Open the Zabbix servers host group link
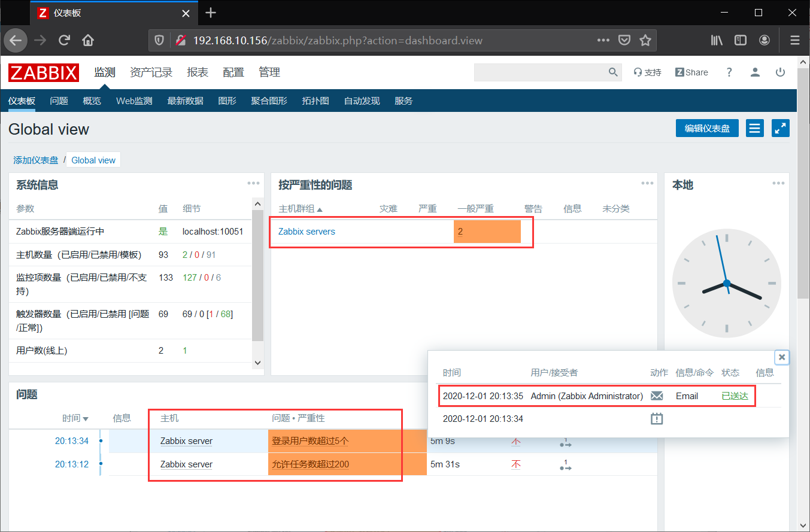This screenshot has width=810, height=532. click(307, 232)
